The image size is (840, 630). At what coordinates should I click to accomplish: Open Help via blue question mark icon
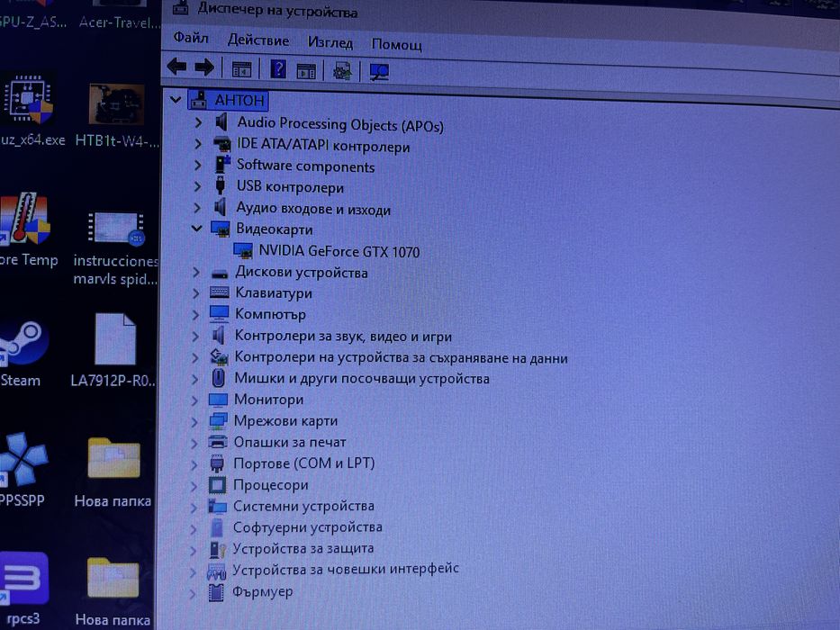coord(278,69)
